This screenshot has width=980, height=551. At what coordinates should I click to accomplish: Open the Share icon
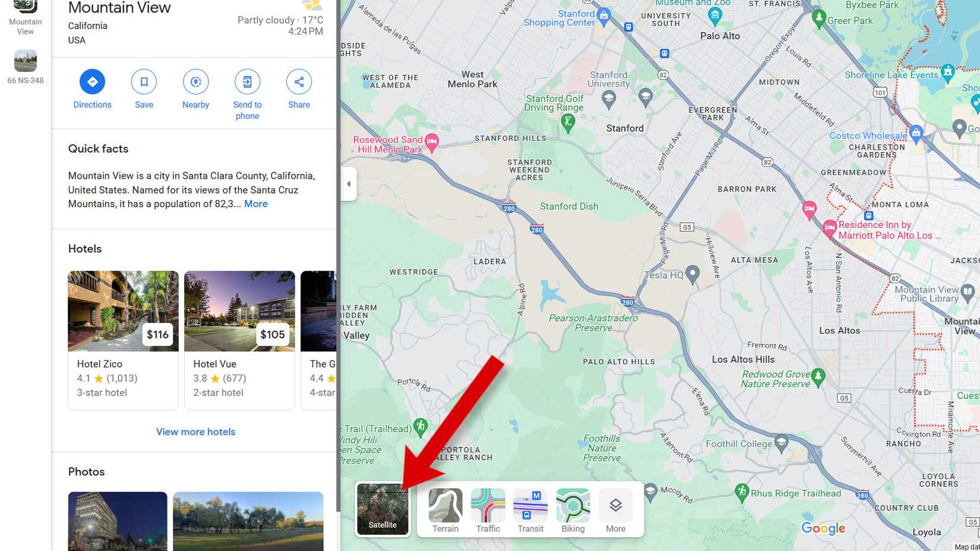(299, 82)
